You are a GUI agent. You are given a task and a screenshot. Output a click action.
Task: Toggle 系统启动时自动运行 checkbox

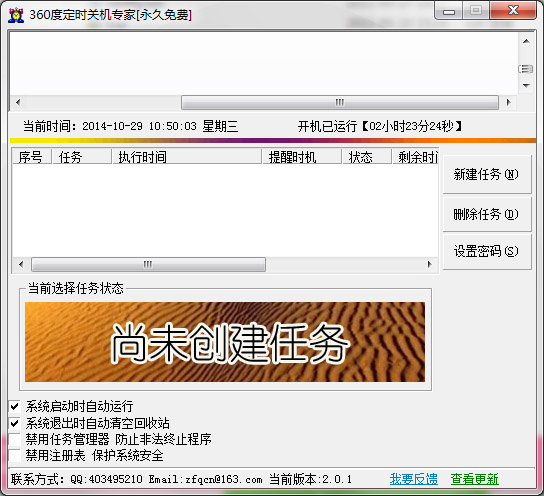coord(15,406)
